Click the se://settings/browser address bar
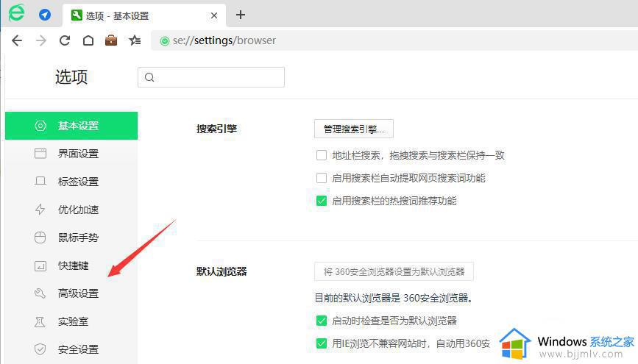 (x=394, y=40)
